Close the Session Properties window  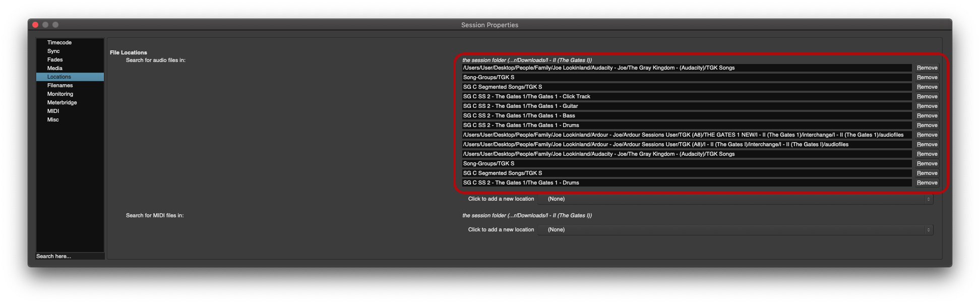[35, 25]
